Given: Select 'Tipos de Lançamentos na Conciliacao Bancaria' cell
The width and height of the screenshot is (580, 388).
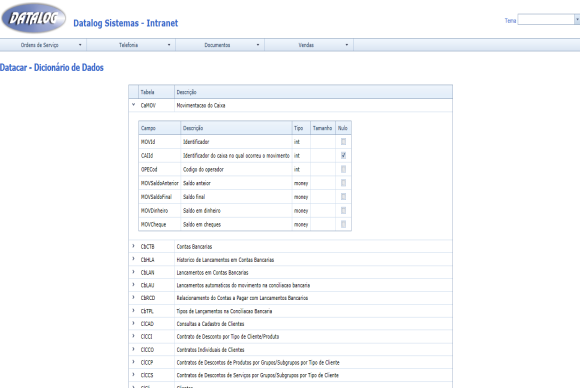Looking at the screenshot, I should click(x=313, y=311).
